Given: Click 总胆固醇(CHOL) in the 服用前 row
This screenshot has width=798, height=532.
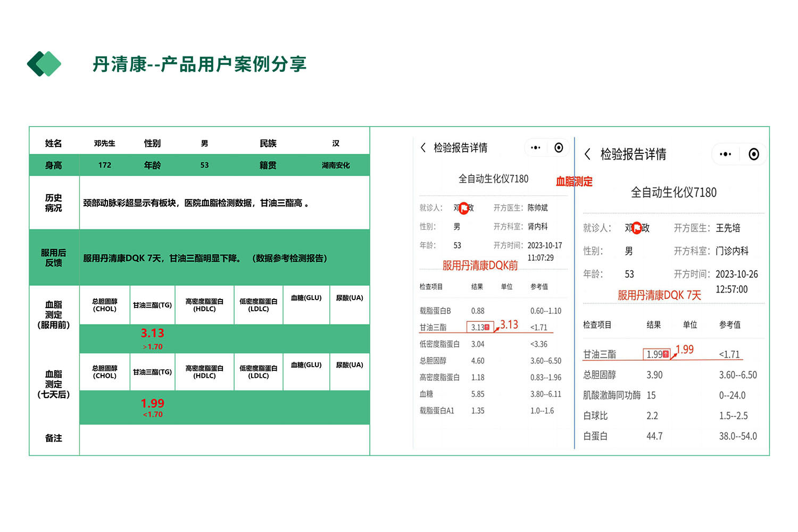Looking at the screenshot, I should [x=105, y=305].
